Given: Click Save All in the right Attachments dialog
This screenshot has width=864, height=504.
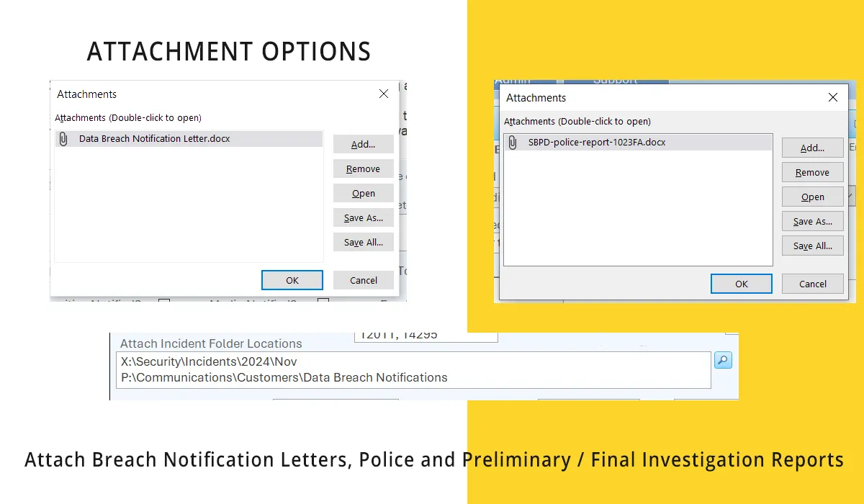Looking at the screenshot, I should coord(812,246).
